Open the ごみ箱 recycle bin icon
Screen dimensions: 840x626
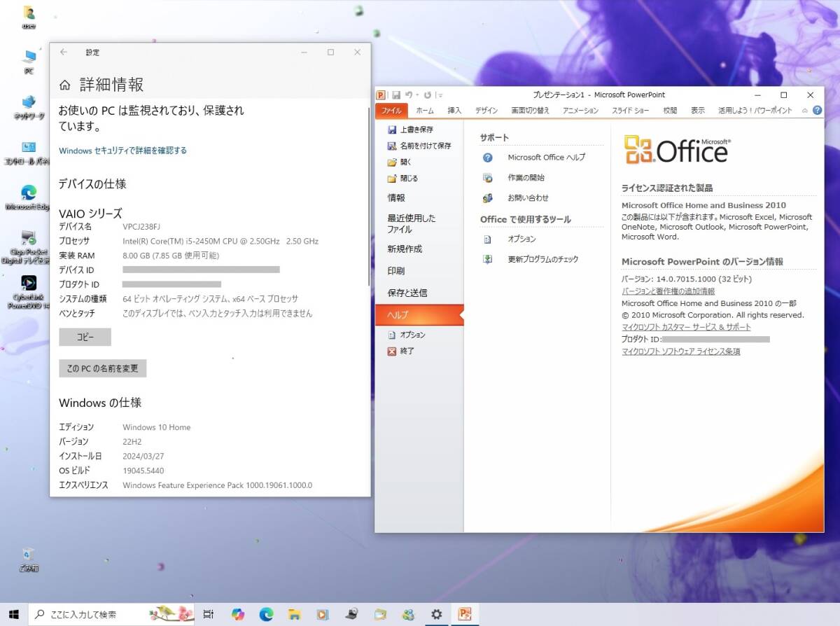click(x=29, y=559)
